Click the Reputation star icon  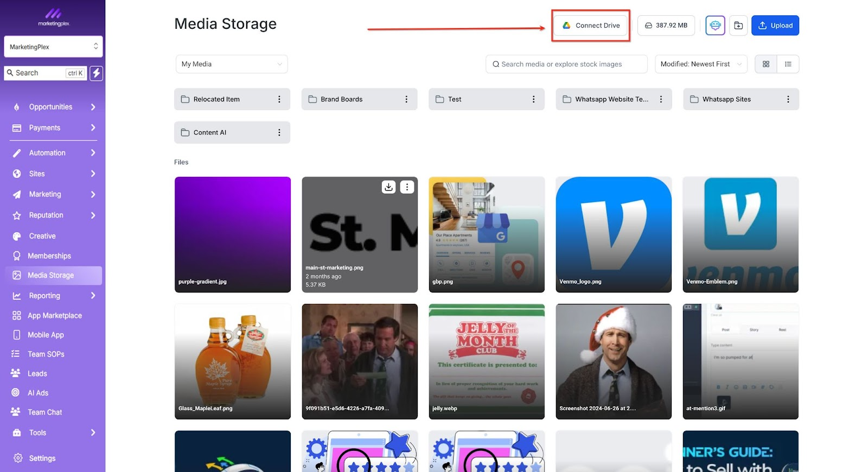click(17, 215)
